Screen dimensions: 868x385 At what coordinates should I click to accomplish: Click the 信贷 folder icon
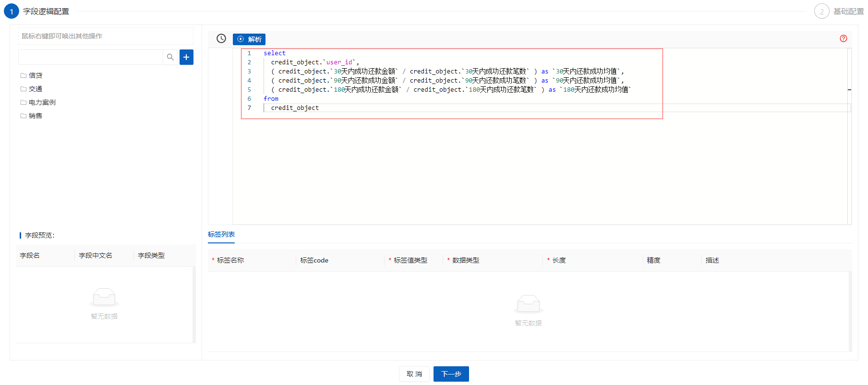pos(24,75)
